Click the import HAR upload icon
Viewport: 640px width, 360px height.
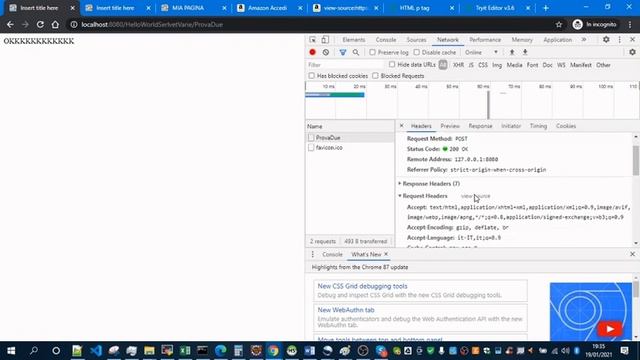click(x=512, y=52)
